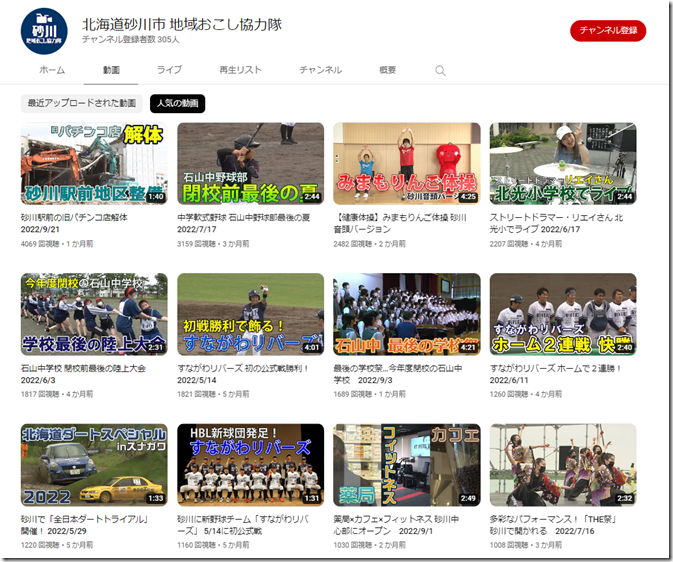This screenshot has height=562, width=673.
Task: Click the 1260 回視聴・4 か月前 text
Action: pyautogui.click(x=526, y=394)
